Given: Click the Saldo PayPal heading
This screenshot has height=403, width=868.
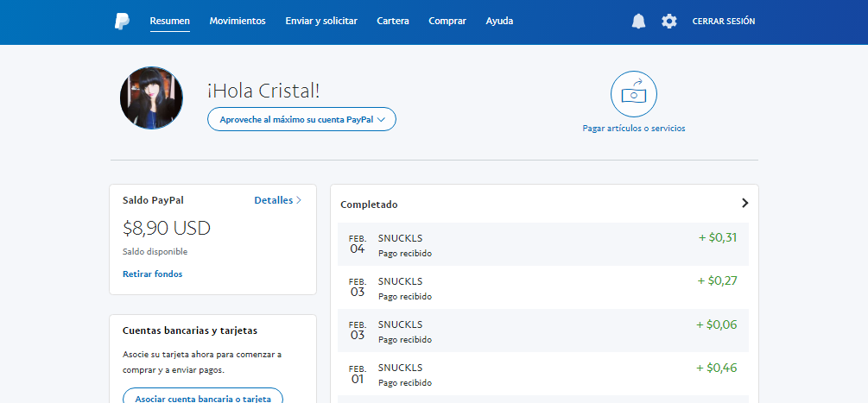Looking at the screenshot, I should [153, 200].
